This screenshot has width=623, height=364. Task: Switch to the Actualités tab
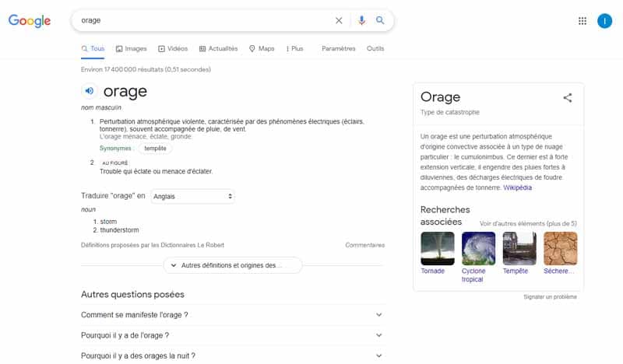(x=218, y=48)
